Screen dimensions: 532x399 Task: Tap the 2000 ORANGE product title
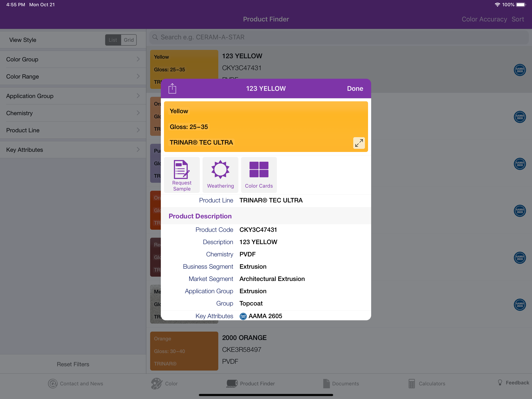pyautogui.click(x=244, y=338)
